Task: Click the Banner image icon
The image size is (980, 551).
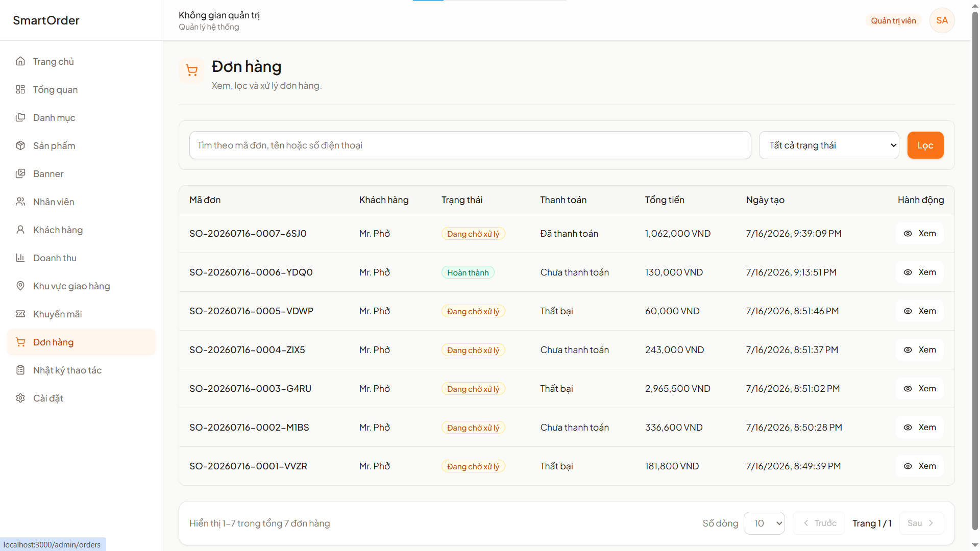Action: pos(20,173)
